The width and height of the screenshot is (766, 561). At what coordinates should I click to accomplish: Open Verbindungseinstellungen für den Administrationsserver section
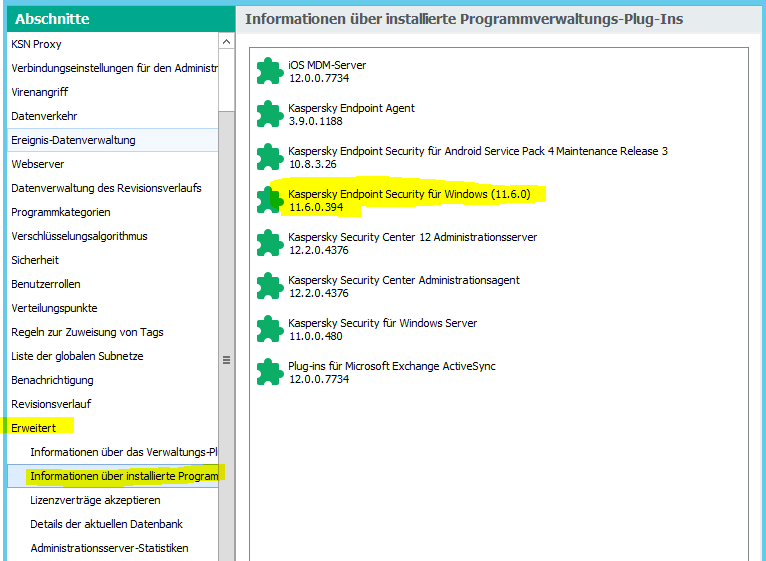(113, 68)
